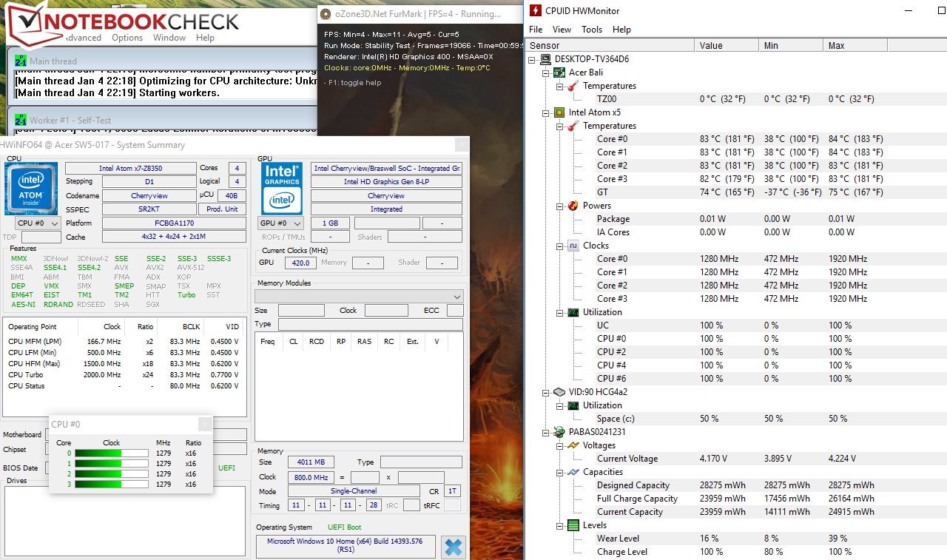Click the Core 3 clock bar in CPU #0 popup

click(112, 485)
